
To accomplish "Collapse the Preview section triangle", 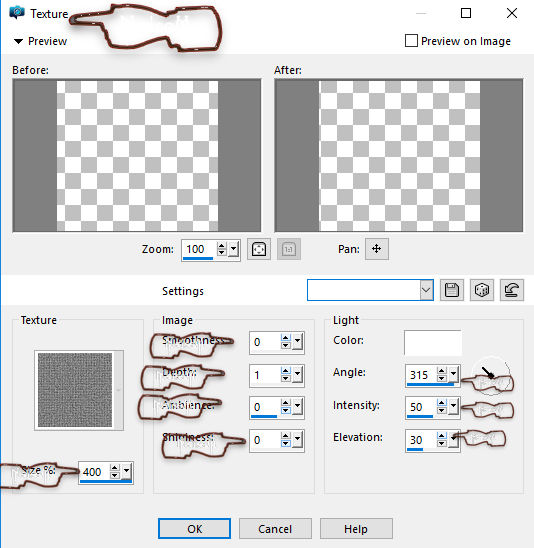I will point(18,41).
